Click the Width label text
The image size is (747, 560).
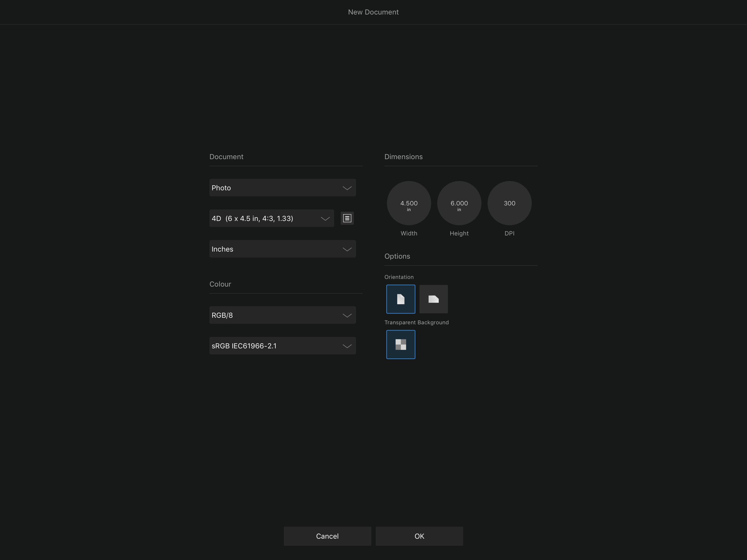tap(408, 234)
